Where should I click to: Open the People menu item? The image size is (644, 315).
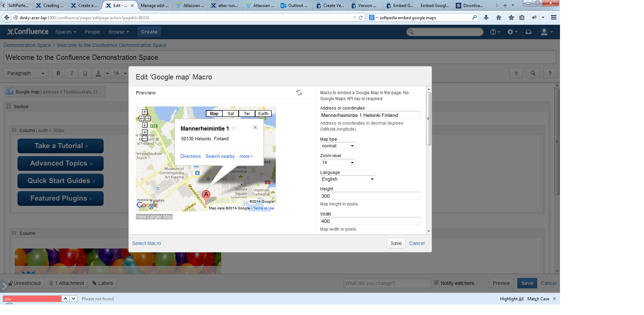[x=92, y=32]
